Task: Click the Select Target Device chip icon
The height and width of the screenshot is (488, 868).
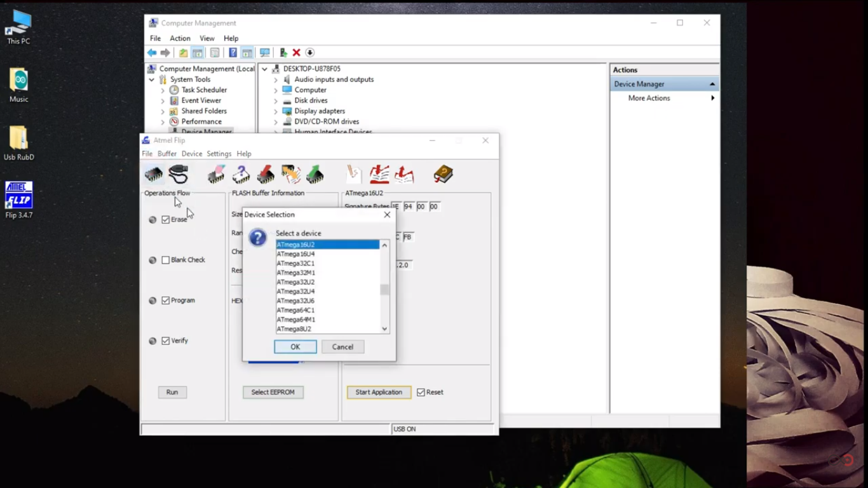Action: point(154,174)
